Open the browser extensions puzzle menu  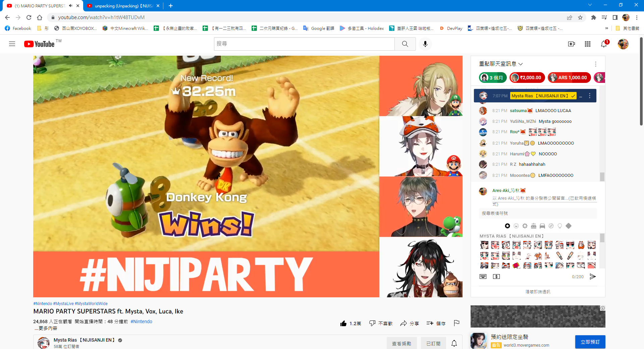tap(594, 17)
